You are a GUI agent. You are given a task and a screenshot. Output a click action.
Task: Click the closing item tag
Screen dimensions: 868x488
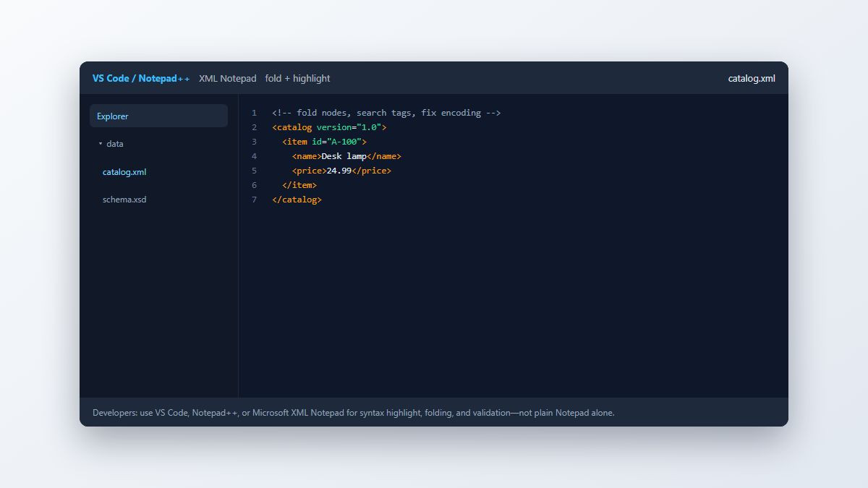click(299, 185)
